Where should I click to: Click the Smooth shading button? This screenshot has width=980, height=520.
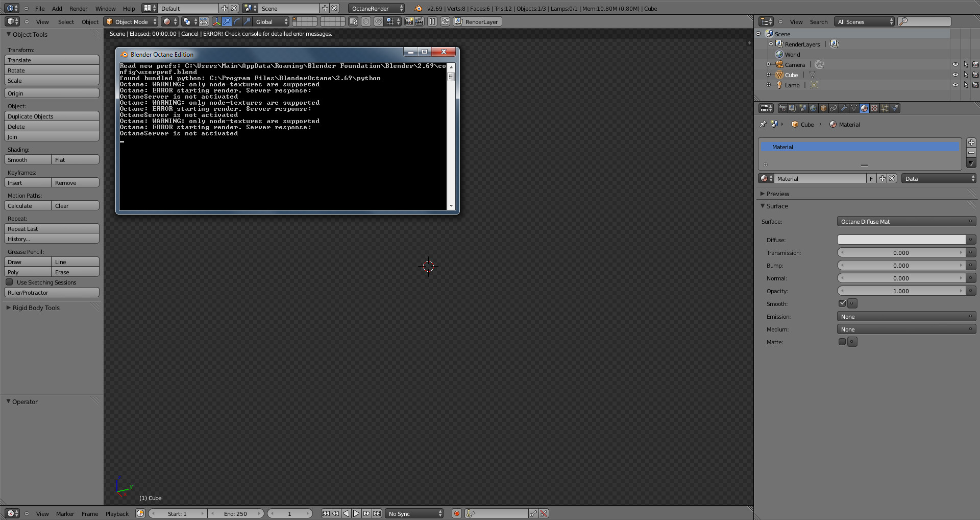tap(28, 159)
